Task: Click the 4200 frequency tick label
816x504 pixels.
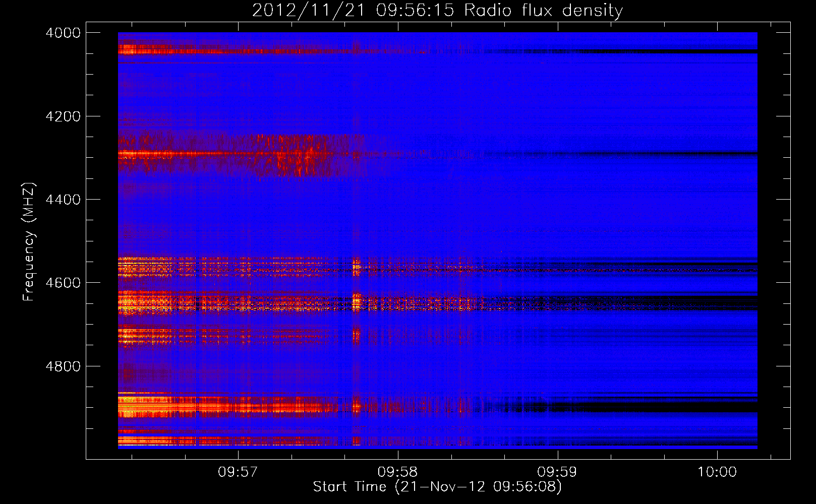Action: pos(63,116)
